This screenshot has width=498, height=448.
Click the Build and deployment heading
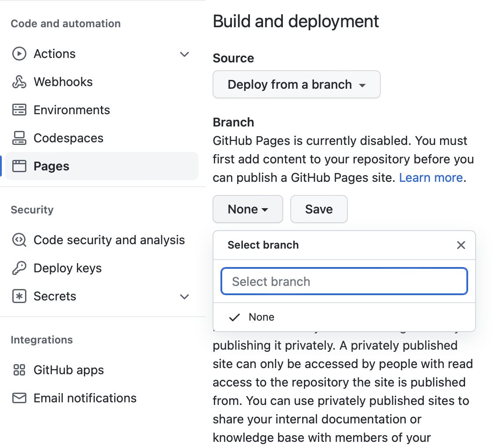(296, 22)
